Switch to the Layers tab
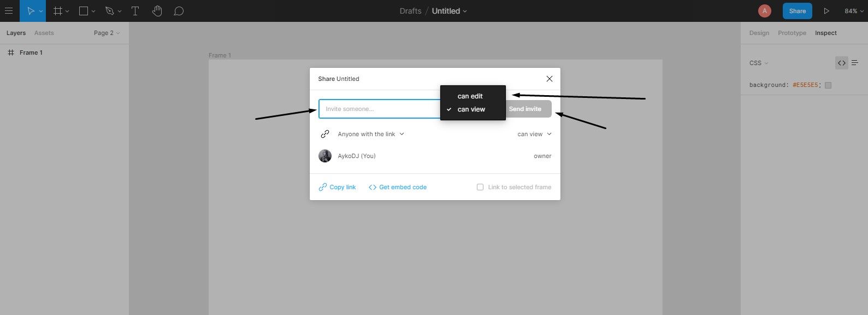The width and height of the screenshot is (868, 315). [x=16, y=33]
